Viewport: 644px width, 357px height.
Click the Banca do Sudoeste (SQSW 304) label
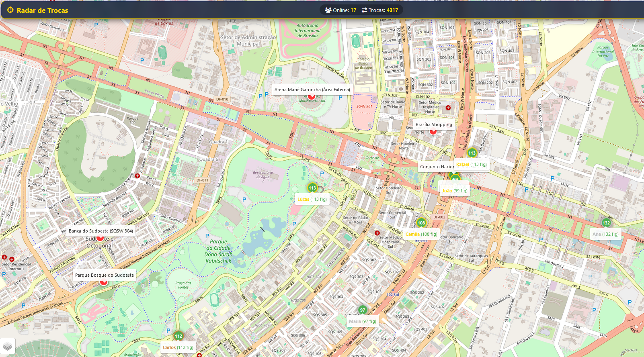pyautogui.click(x=101, y=231)
